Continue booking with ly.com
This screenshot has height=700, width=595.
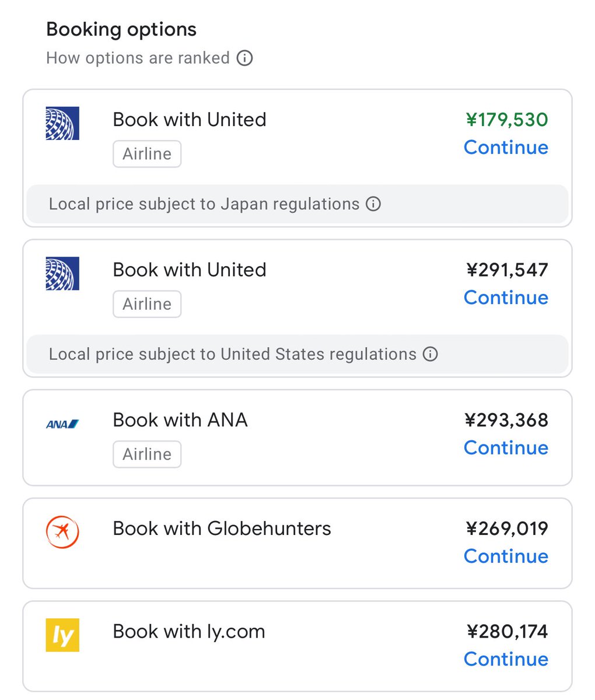coord(506,659)
